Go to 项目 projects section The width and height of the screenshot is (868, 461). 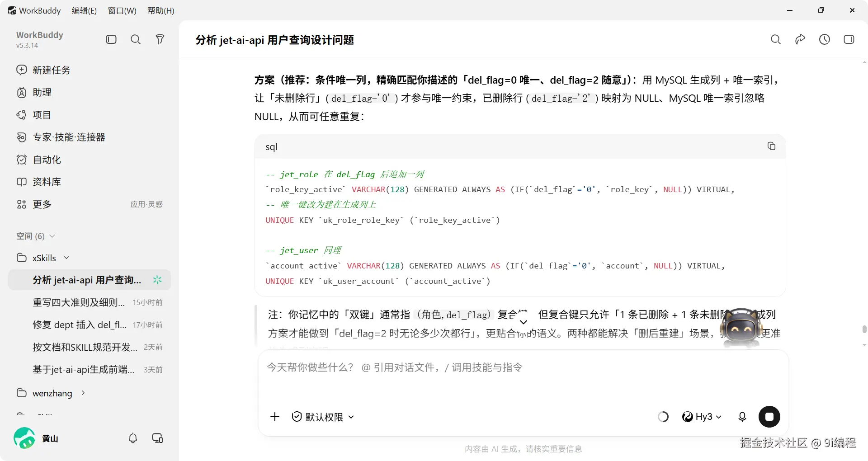(x=34, y=115)
